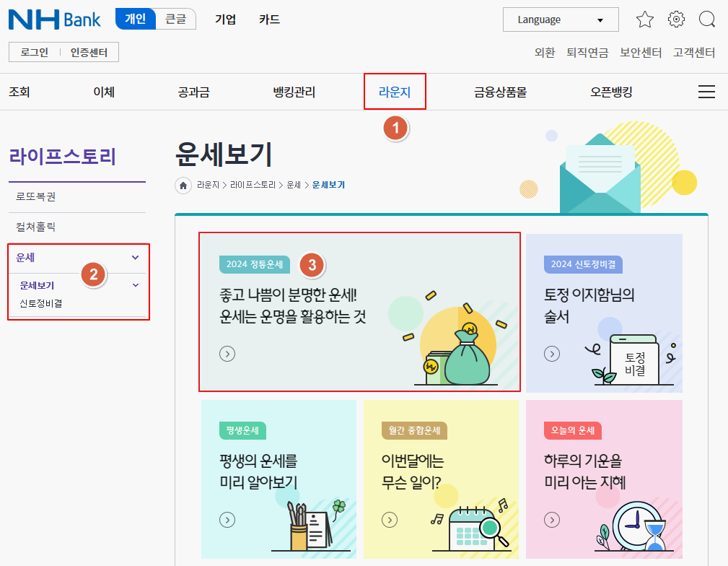Click the 2024 신토정비결 tag label
This screenshot has width=728, height=566.
(x=583, y=264)
